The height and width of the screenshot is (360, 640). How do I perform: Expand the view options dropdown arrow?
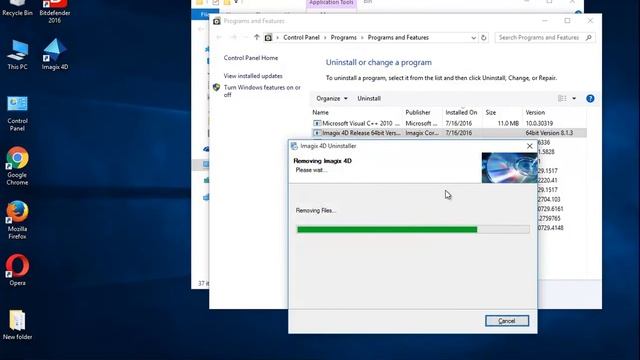pyautogui.click(x=574, y=98)
